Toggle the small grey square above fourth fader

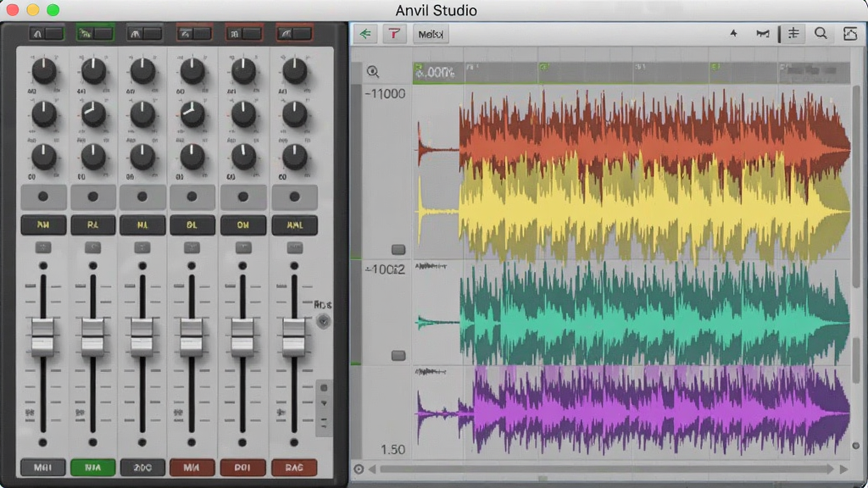tap(192, 247)
